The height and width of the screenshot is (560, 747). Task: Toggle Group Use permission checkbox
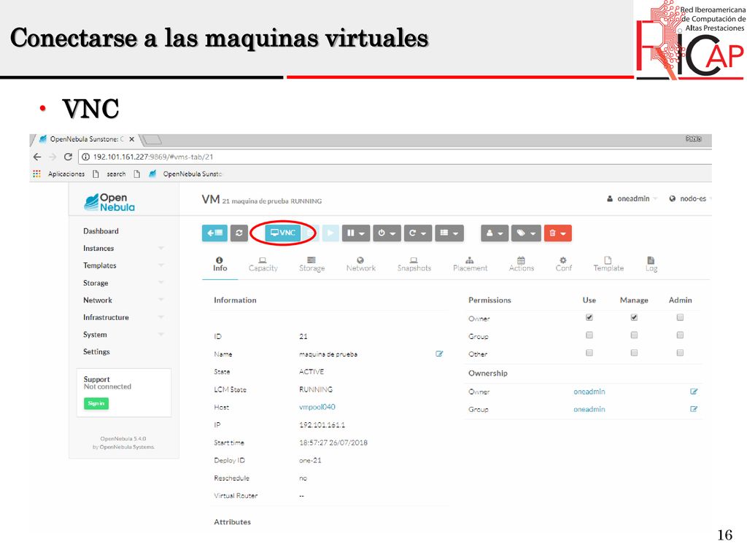(589, 335)
